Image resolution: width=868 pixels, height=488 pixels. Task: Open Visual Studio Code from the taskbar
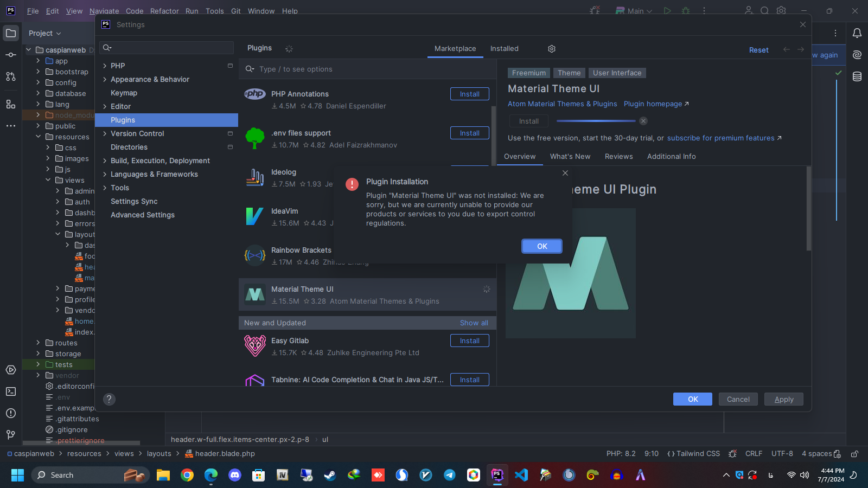point(521,475)
